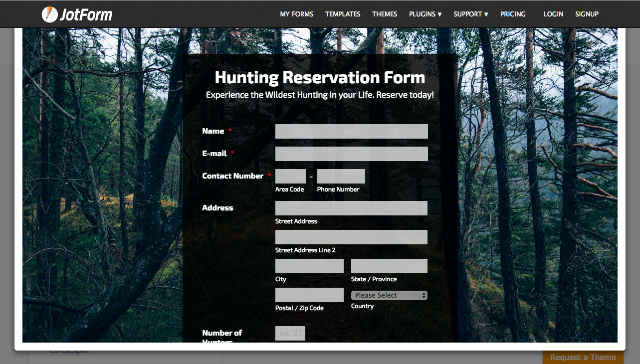Image resolution: width=640 pixels, height=364 pixels.
Task: Focus the E-mail input field
Action: (352, 154)
